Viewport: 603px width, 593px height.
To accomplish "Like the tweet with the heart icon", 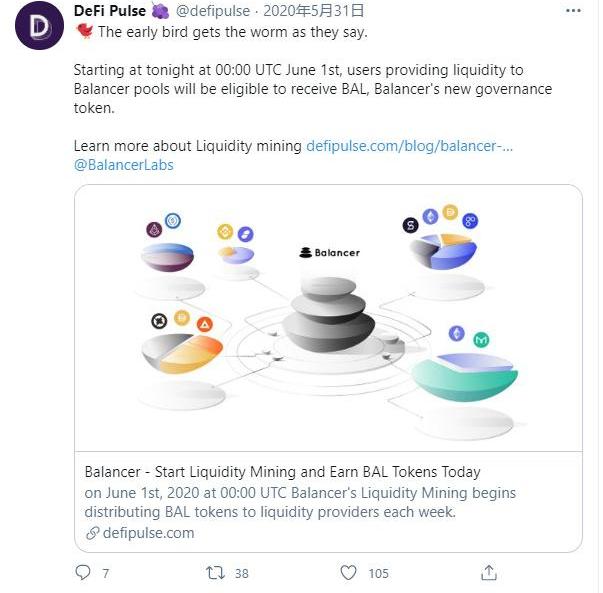I will pos(348,573).
